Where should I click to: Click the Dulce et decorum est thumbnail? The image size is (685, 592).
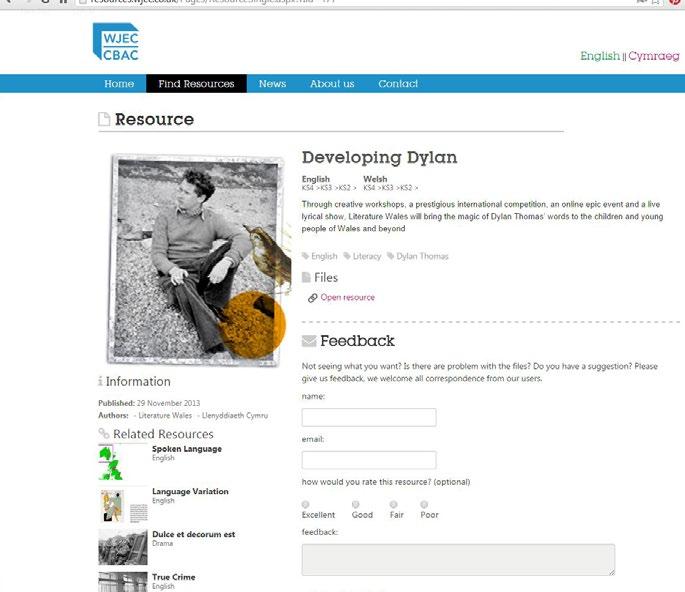click(x=123, y=547)
